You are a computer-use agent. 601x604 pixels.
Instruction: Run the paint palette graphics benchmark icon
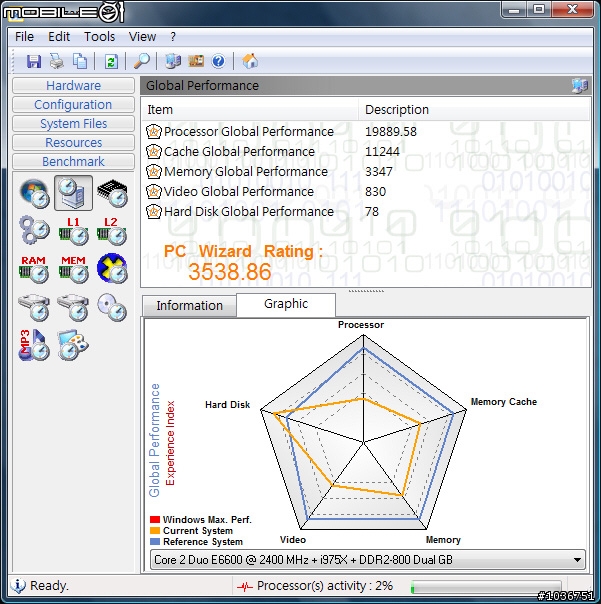tap(73, 345)
